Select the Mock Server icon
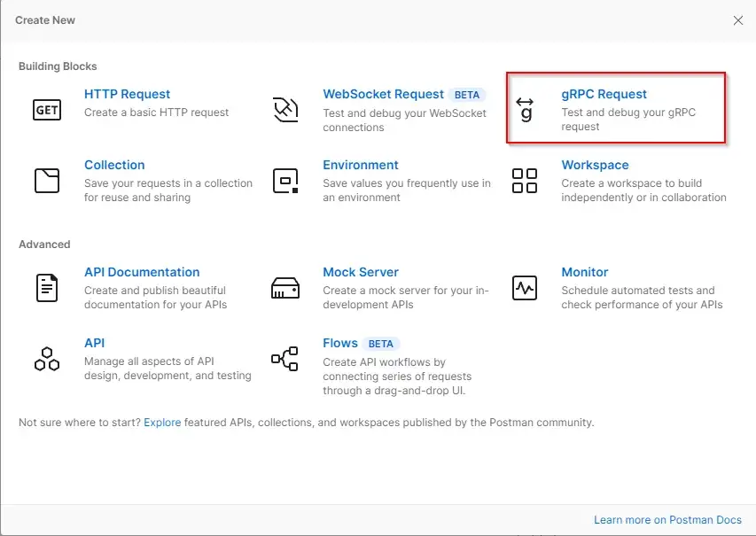 click(285, 287)
